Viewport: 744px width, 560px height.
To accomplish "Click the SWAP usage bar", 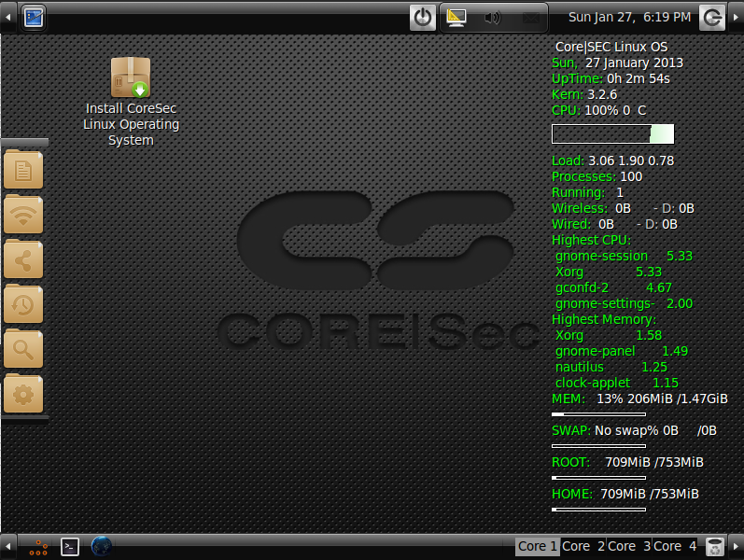I will point(598,446).
